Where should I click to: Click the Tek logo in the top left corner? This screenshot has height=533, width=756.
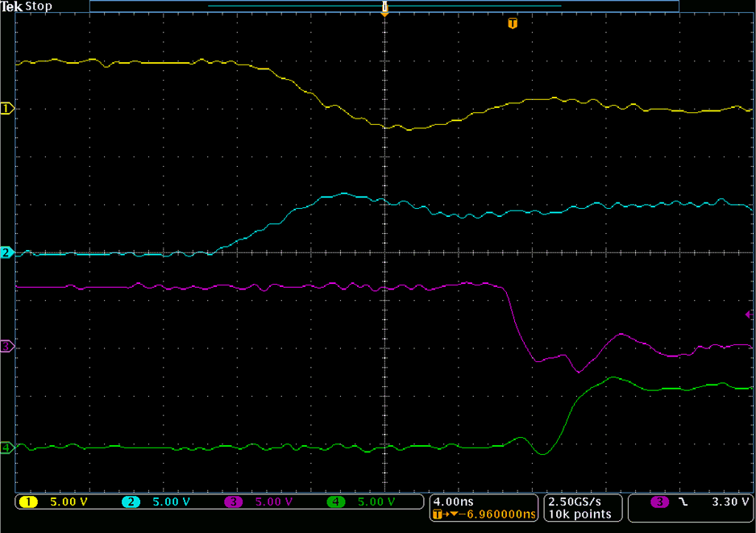13,6
